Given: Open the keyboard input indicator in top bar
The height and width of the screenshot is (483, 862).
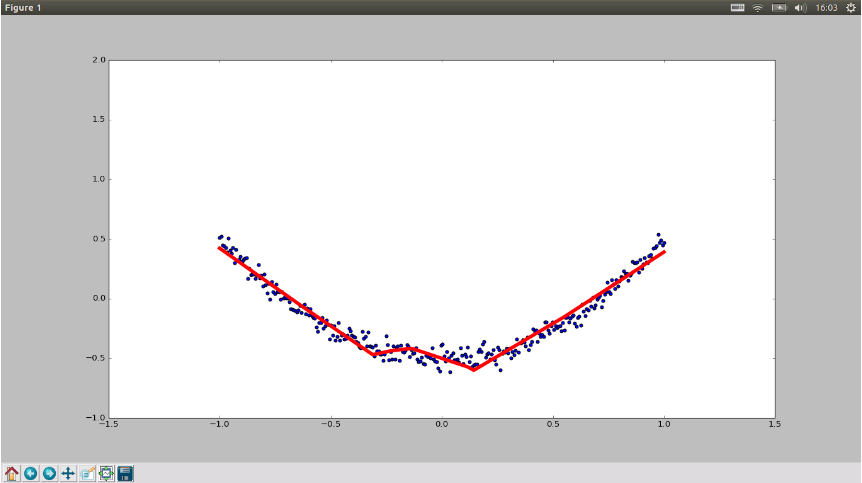Looking at the screenshot, I should 737,8.
